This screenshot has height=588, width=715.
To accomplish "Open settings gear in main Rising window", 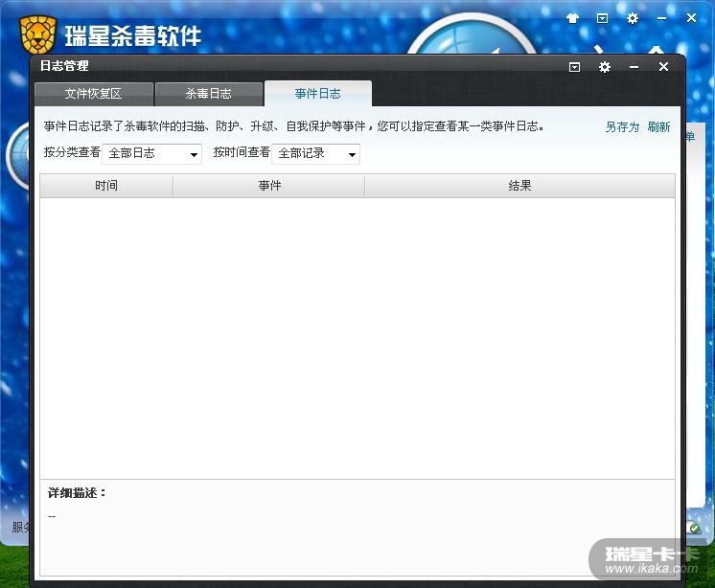I will pos(633,18).
